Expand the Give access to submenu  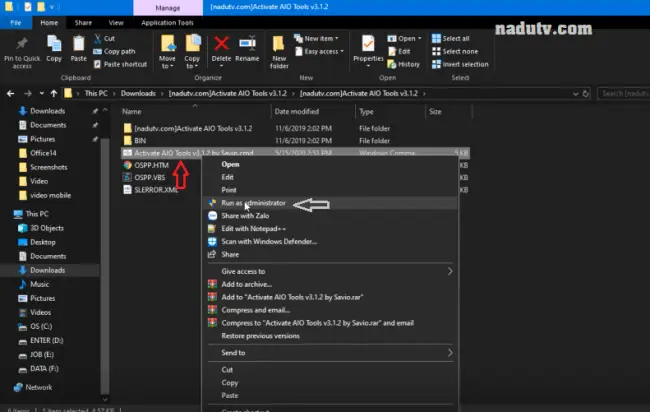(x=330, y=271)
